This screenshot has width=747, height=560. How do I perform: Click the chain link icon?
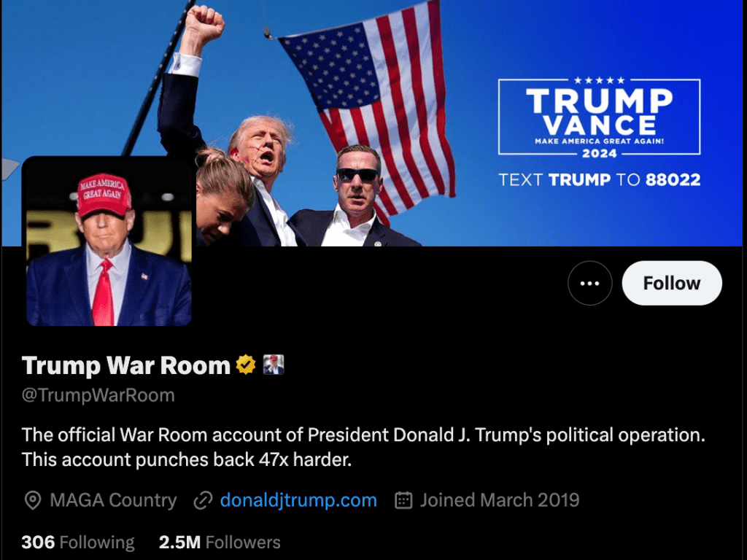point(203,500)
